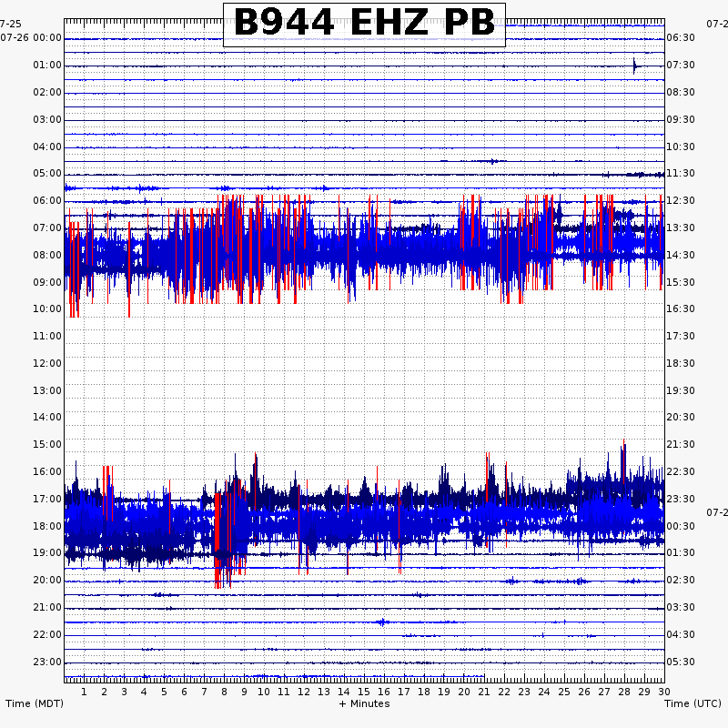Select the 16:00 MDT time label

(x=47, y=471)
